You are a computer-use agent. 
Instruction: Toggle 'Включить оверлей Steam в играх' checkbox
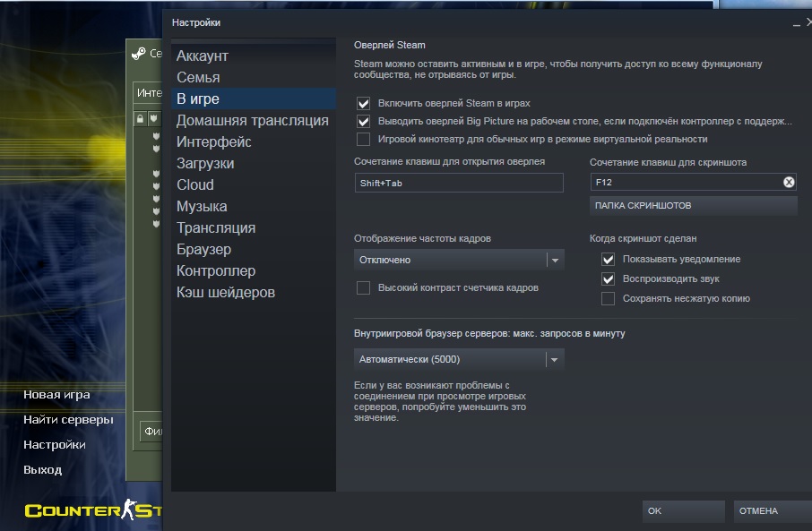pos(364,104)
